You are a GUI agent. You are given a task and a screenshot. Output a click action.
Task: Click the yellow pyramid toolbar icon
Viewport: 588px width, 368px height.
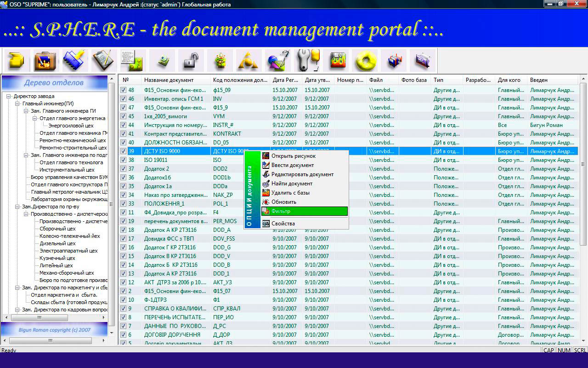tap(248, 60)
